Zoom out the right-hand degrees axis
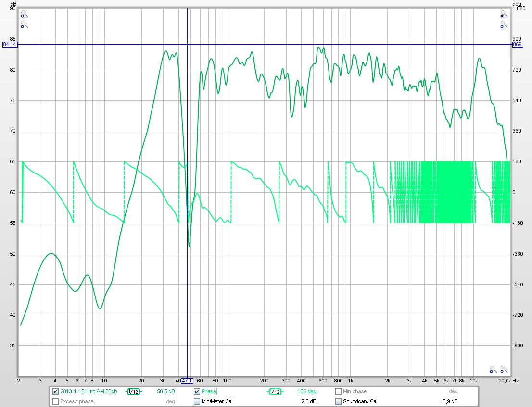This screenshot has width=532, height=407. coord(503,24)
